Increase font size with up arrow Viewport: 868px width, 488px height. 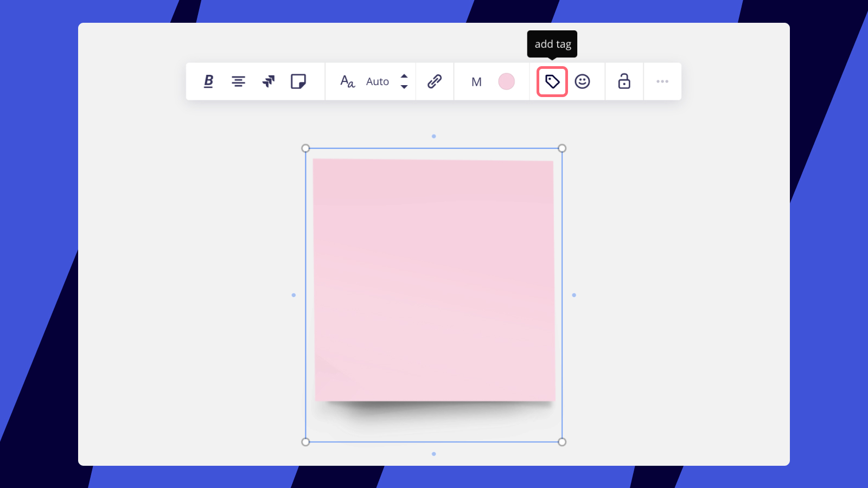point(404,76)
